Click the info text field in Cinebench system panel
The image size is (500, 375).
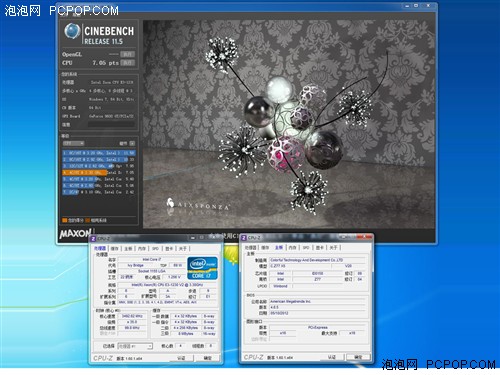(x=111, y=125)
